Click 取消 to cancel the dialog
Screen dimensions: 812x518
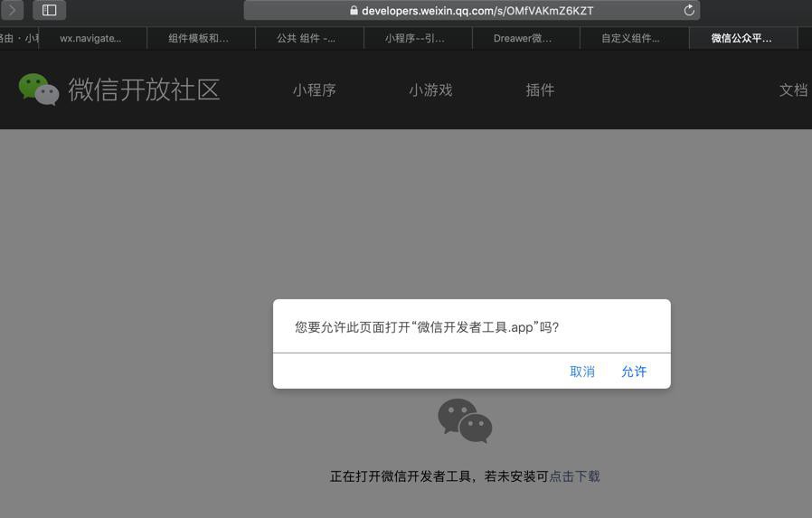pos(582,371)
